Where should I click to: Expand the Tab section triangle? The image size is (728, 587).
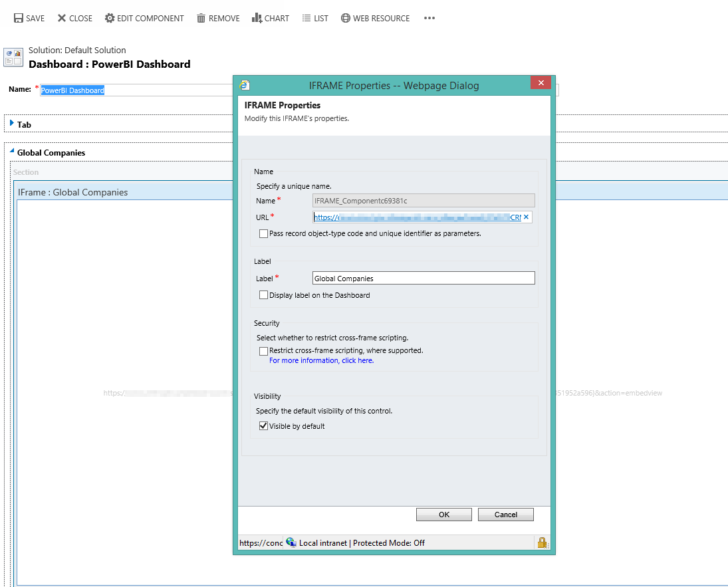pyautogui.click(x=12, y=123)
